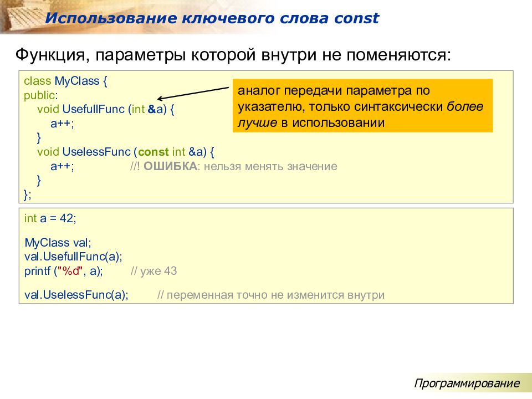Click the 'class MyClass {' code line

(65, 81)
